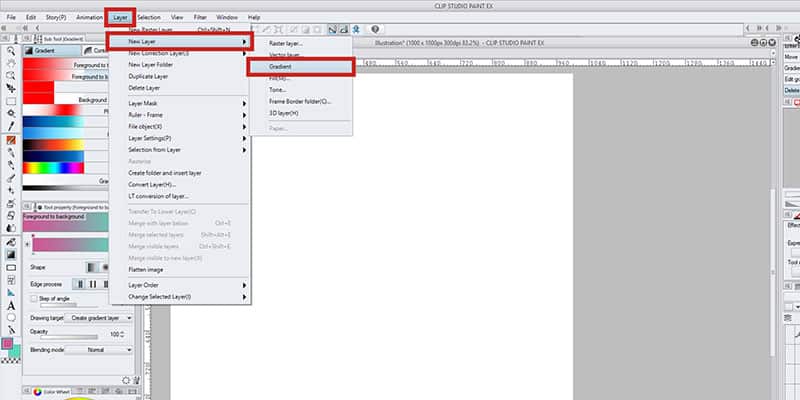
Task: Adjust the Opacity slider
Action: pos(69,337)
